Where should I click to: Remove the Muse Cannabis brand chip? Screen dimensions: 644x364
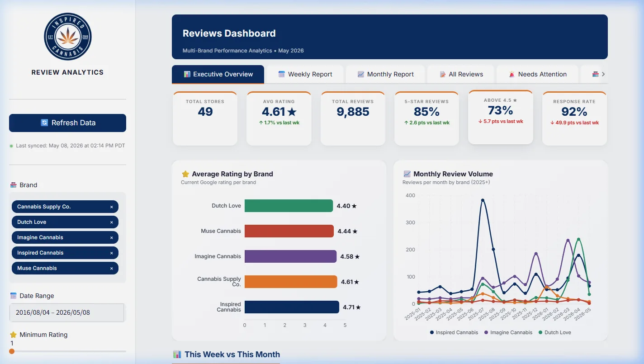112,269
